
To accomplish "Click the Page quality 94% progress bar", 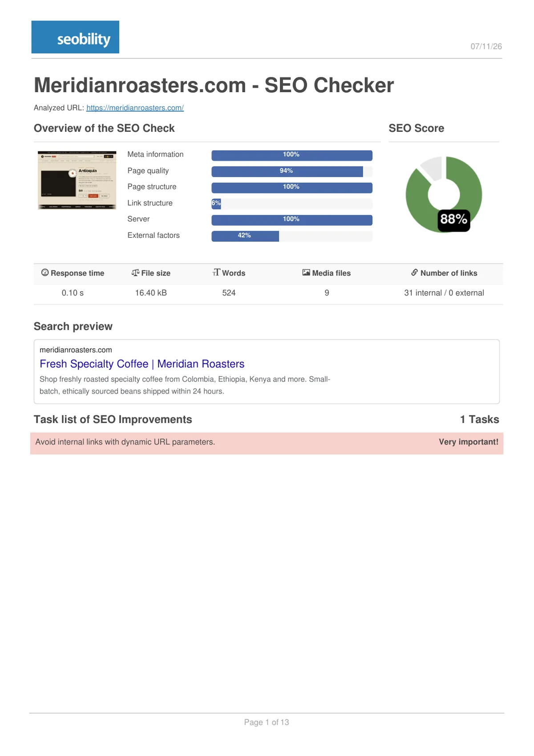I will [x=292, y=171].
